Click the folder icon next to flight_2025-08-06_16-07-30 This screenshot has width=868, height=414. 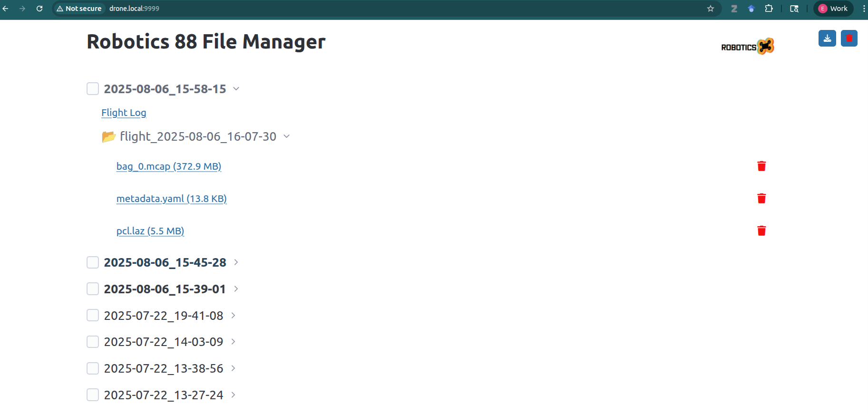pyautogui.click(x=109, y=136)
